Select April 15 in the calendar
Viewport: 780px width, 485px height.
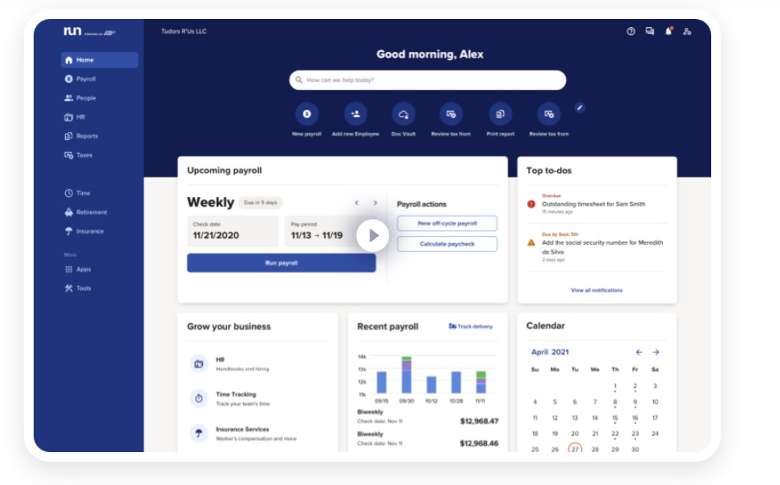coord(615,418)
